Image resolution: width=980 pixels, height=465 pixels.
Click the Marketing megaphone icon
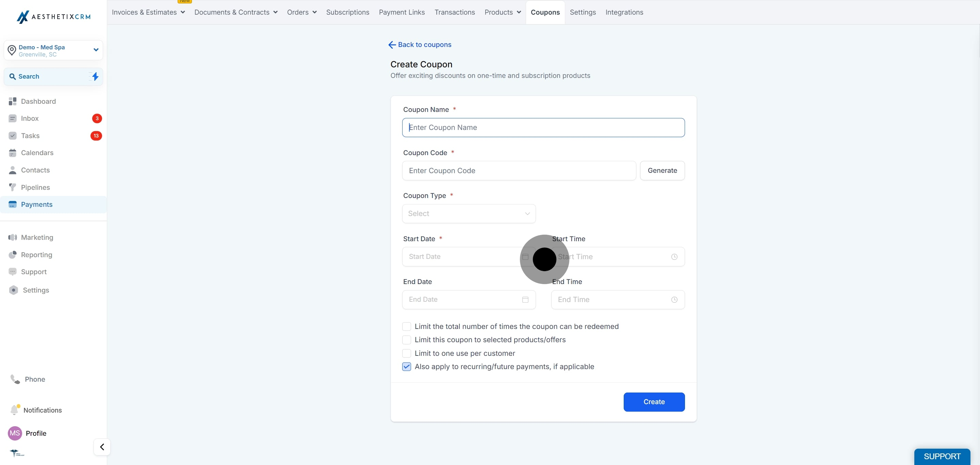pos(13,237)
